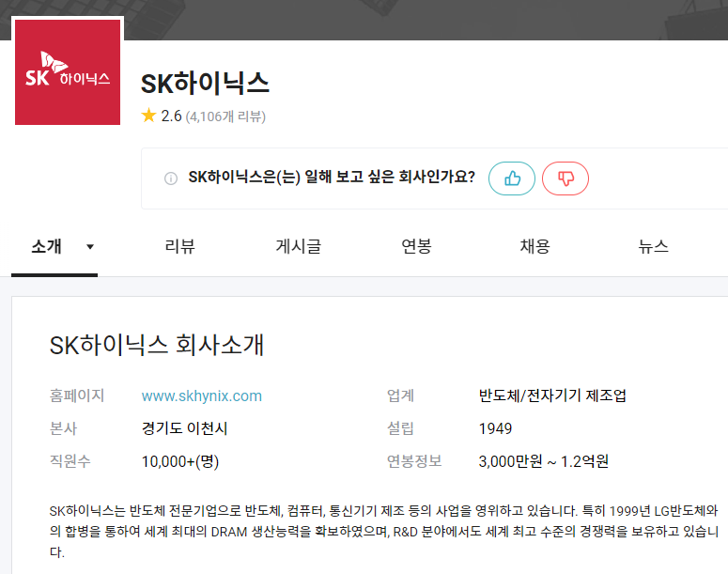Click the SK하이닉스 회사소개 section heading
728x574 pixels.
point(157,345)
